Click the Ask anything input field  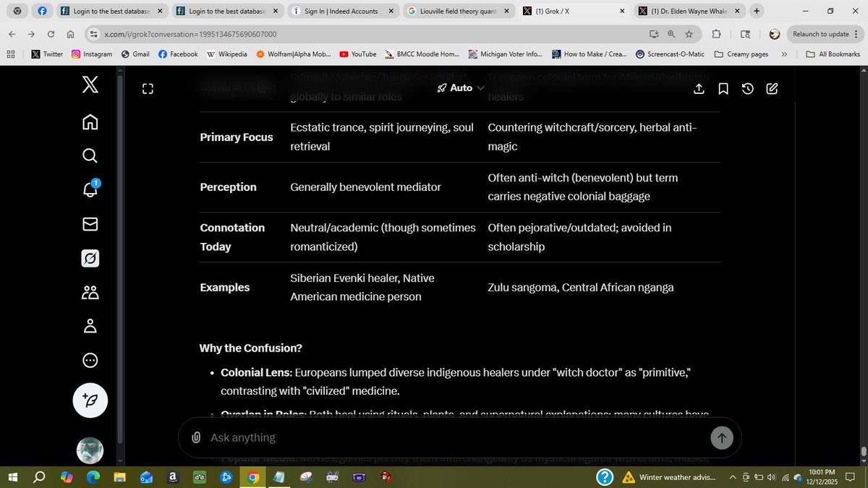[456, 437]
